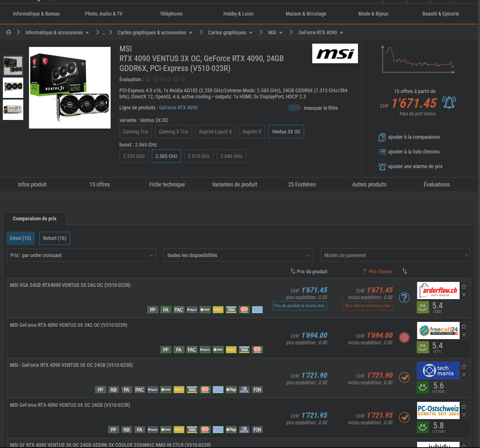Select the Gaming X Trio variant
Viewport: 480px width, 448px height.
point(173,131)
